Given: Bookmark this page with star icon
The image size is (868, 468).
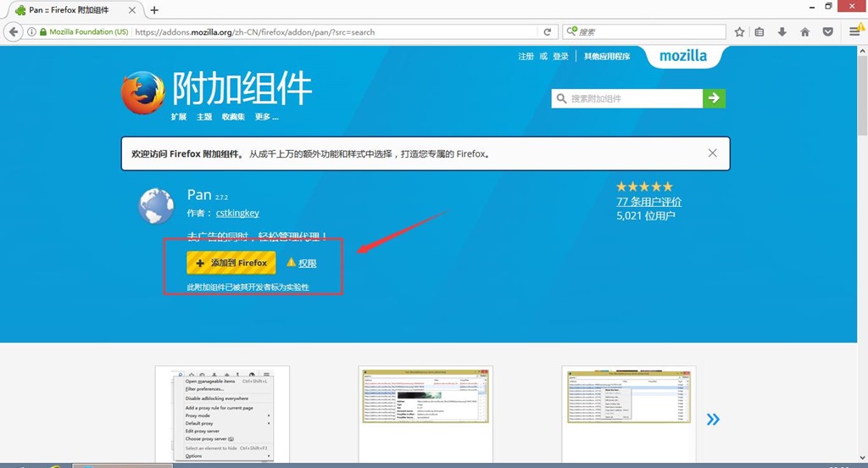Looking at the screenshot, I should point(739,32).
